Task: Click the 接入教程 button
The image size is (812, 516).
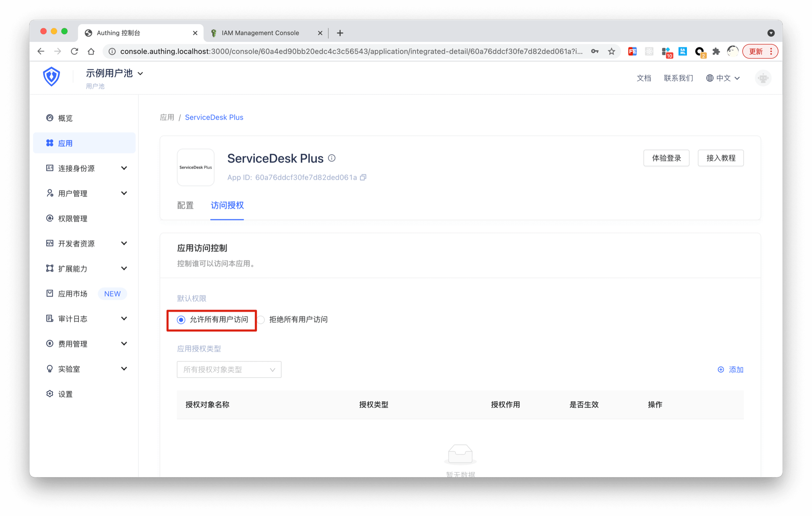Action: (720, 158)
